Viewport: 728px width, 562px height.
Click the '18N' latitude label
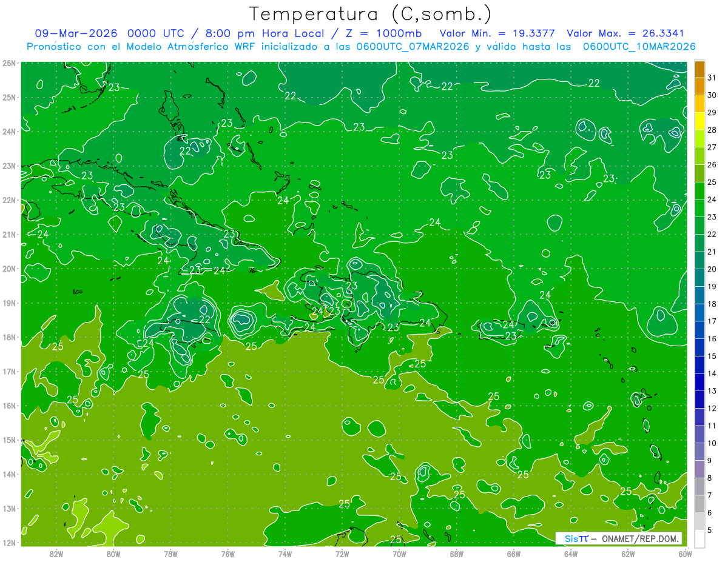coord(9,337)
